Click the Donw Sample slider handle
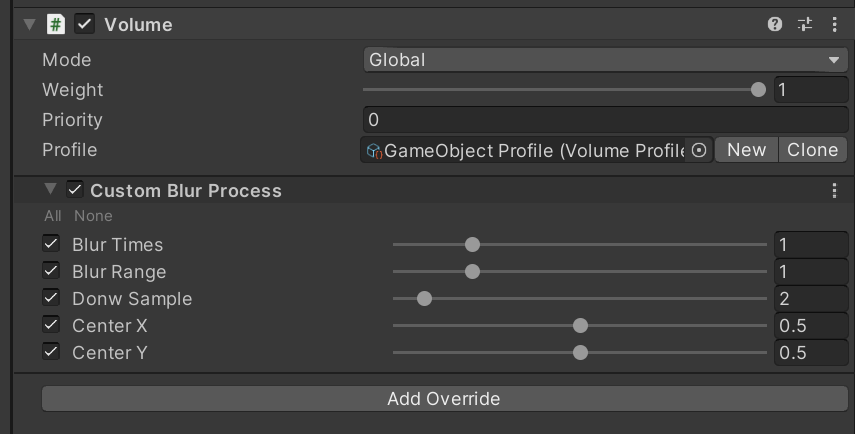This screenshot has width=855, height=434. coord(424,298)
